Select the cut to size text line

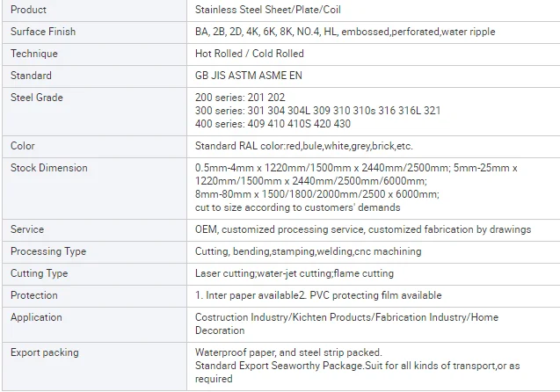click(297, 207)
